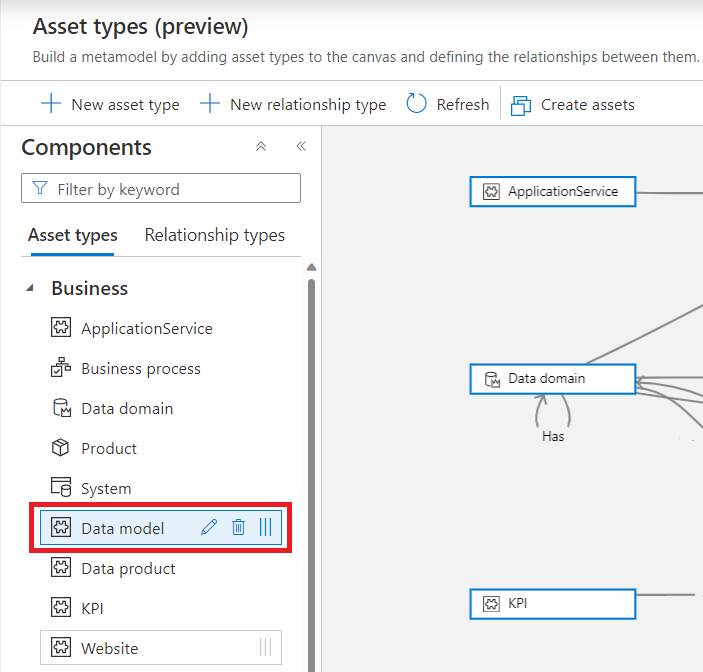703x672 pixels.
Task: Click the drag handle on Data model
Action: pyautogui.click(x=265, y=528)
